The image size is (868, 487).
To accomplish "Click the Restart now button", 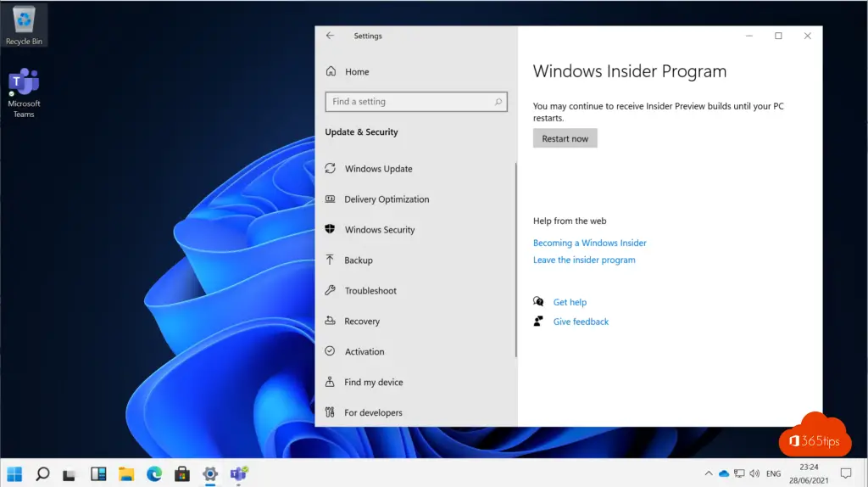I will pos(565,138).
